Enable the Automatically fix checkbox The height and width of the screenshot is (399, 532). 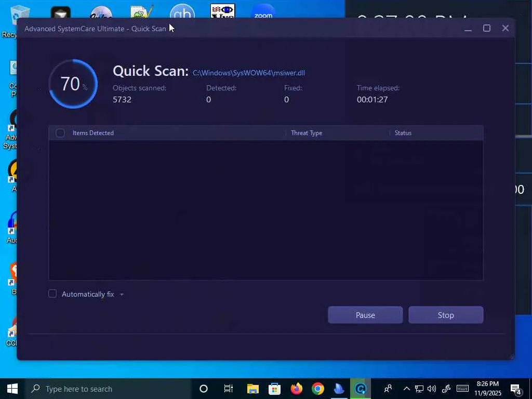[x=52, y=294]
